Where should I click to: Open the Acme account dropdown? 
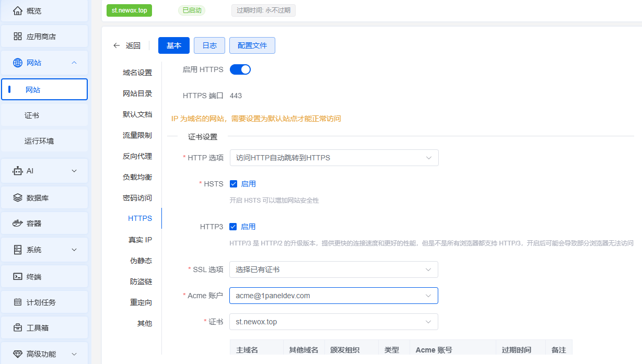pyautogui.click(x=334, y=296)
